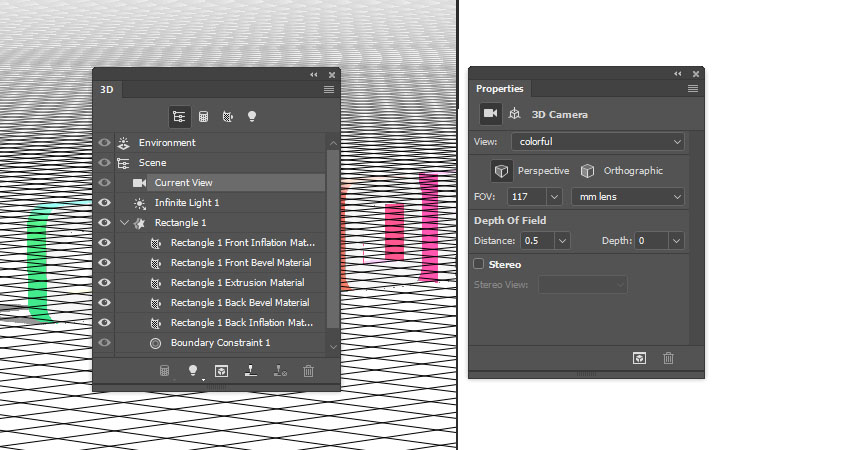This screenshot has width=850, height=450.
Task: Select the 3D panel tab
Action: click(107, 89)
